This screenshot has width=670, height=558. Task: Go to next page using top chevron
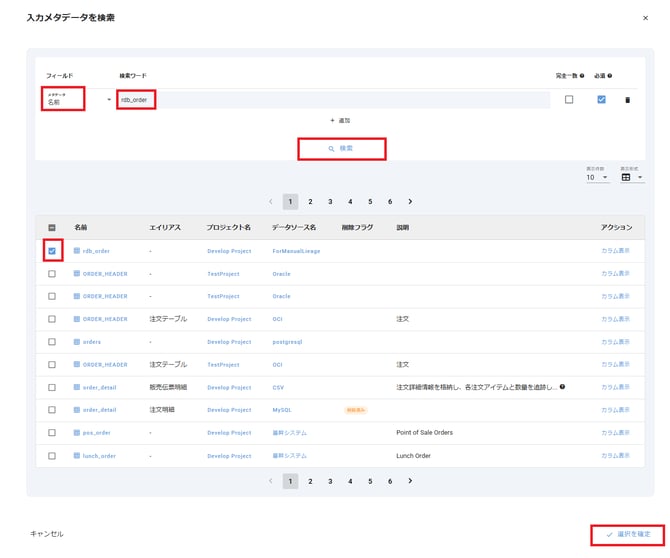tap(410, 201)
